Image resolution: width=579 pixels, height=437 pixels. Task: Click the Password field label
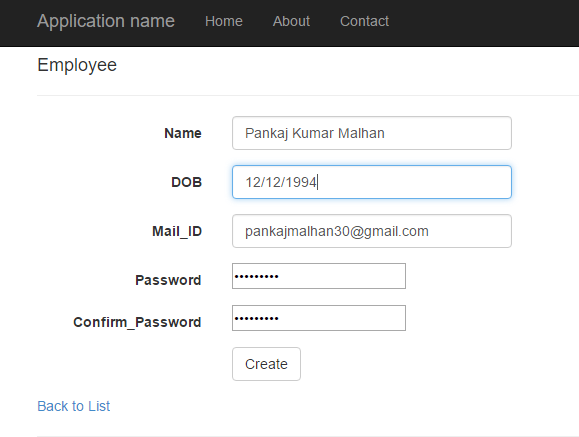(168, 280)
